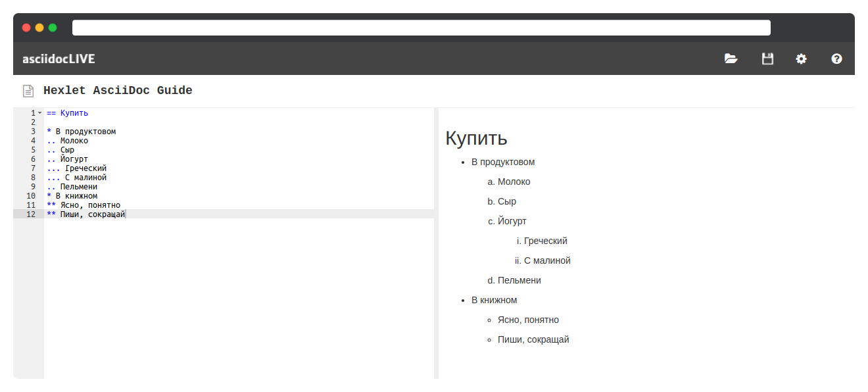This screenshot has width=868, height=392.
Task: Place cursor on line 12 after сокращай
Action: 126,214
